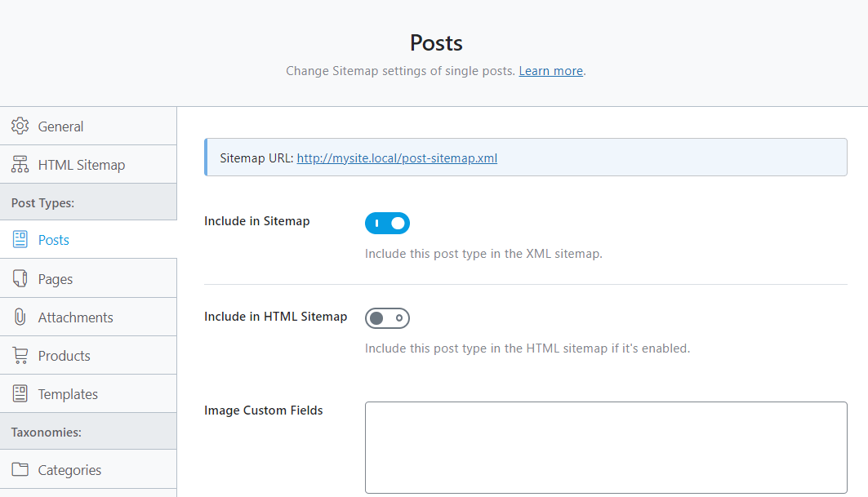Select the Attachments paperclip icon
This screenshot has width=868, height=497.
[20, 317]
